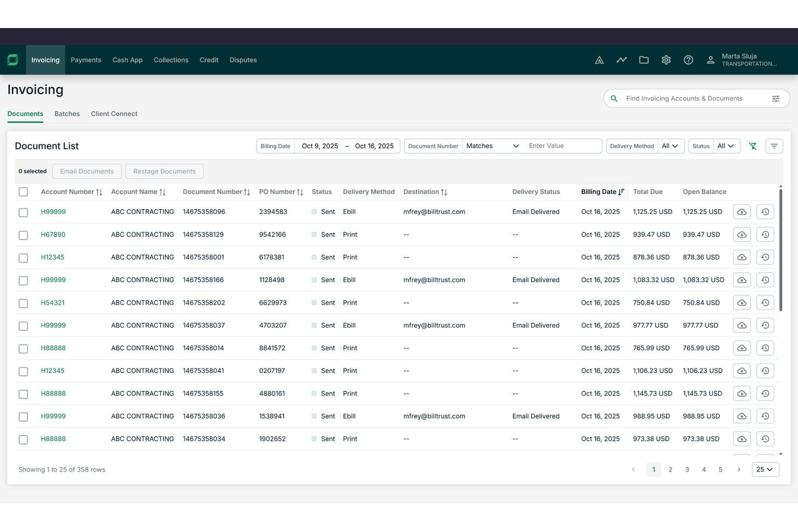The height and width of the screenshot is (532, 798).
Task: Download document 14675358096 via cloud icon
Action: [742, 212]
